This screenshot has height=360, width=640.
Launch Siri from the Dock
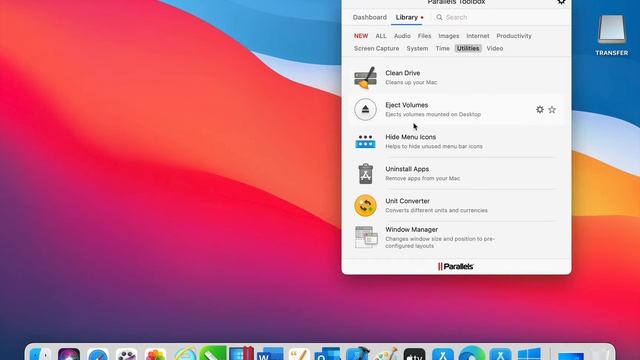click(x=69, y=354)
